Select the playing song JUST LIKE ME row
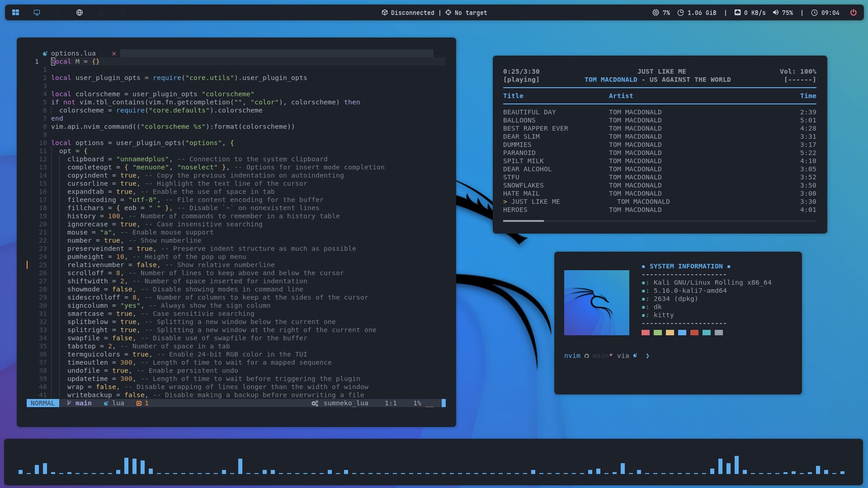Screen dimensions: 868x488 [660, 202]
